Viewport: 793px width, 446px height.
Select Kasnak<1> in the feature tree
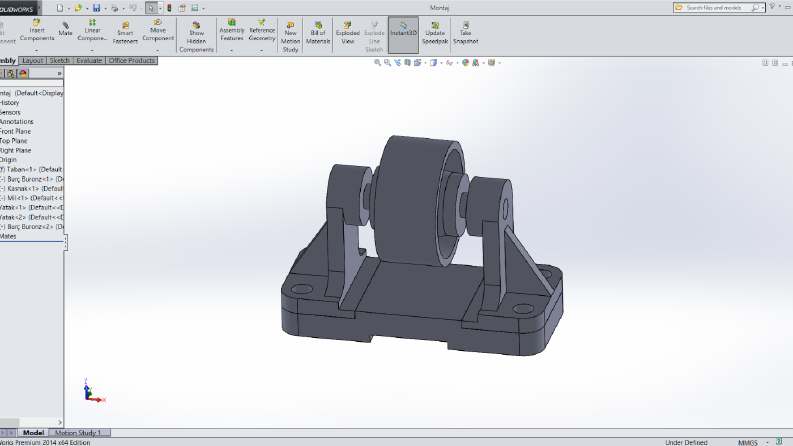pos(32,189)
